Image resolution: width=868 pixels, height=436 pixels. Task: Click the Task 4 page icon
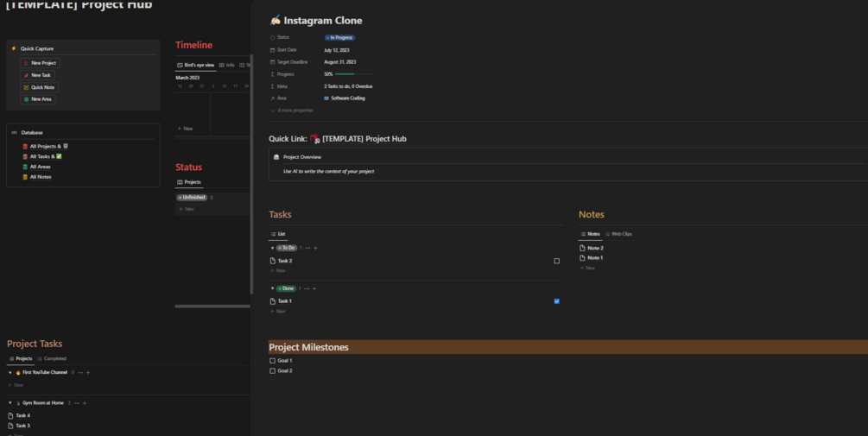coord(10,415)
